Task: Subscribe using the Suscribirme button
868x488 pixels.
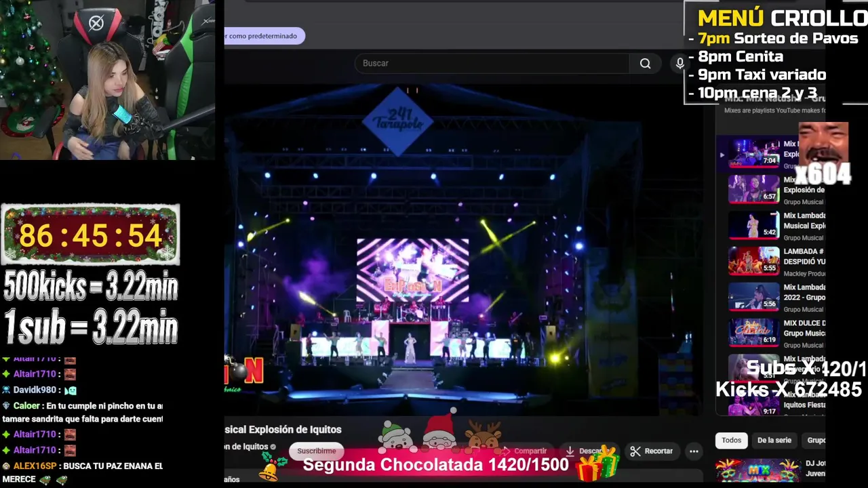Action: click(316, 451)
